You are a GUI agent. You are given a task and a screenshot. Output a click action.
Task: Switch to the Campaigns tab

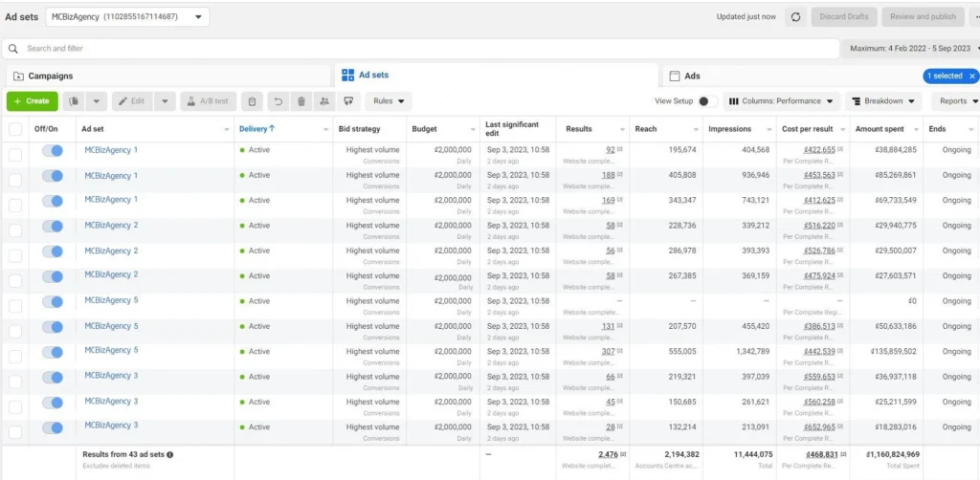tap(50, 76)
